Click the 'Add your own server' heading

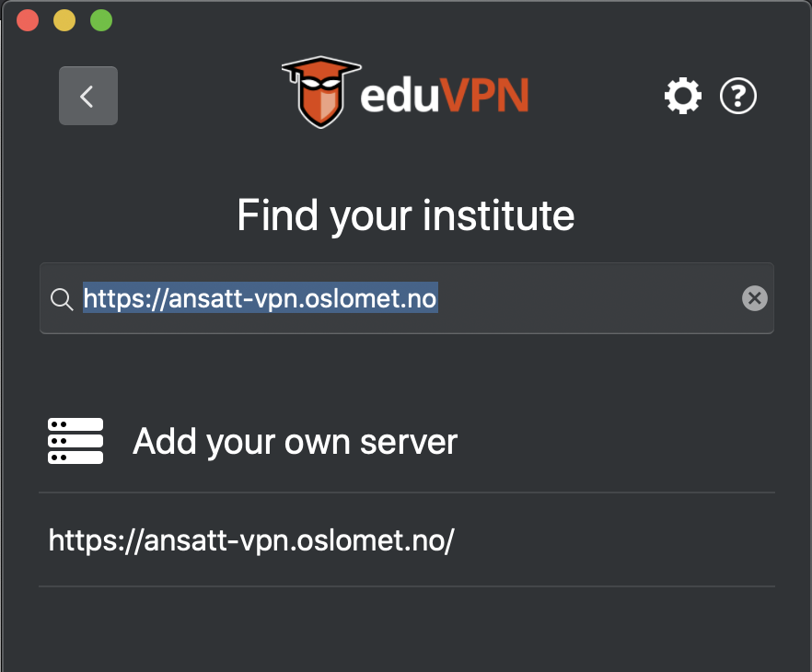(296, 442)
